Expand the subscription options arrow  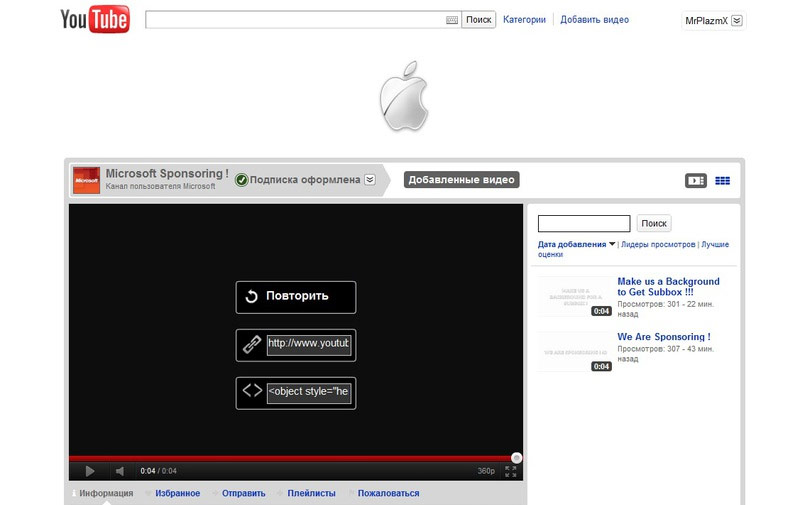tap(370, 180)
